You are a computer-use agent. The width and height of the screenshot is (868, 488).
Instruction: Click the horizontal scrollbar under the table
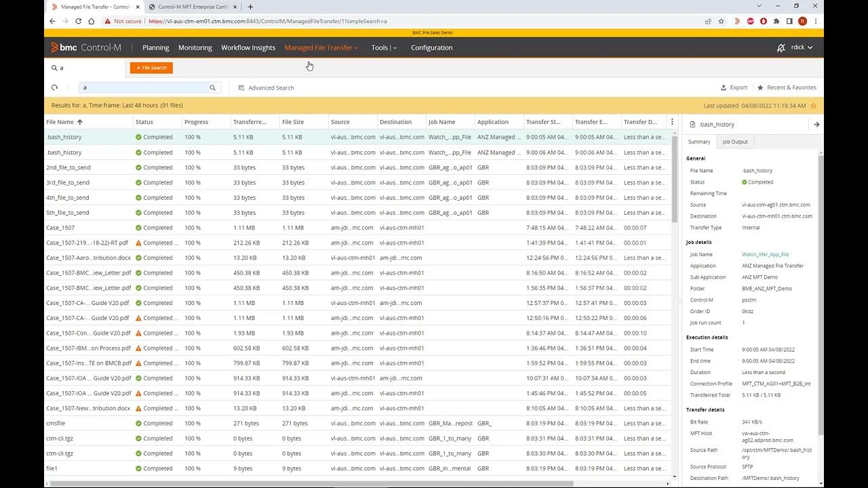coord(312,484)
